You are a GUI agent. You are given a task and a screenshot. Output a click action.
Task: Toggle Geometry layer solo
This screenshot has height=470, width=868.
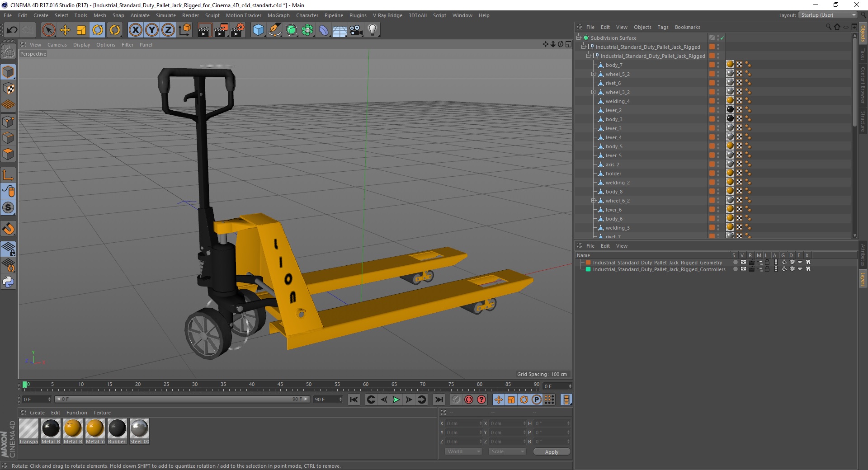[x=735, y=262]
